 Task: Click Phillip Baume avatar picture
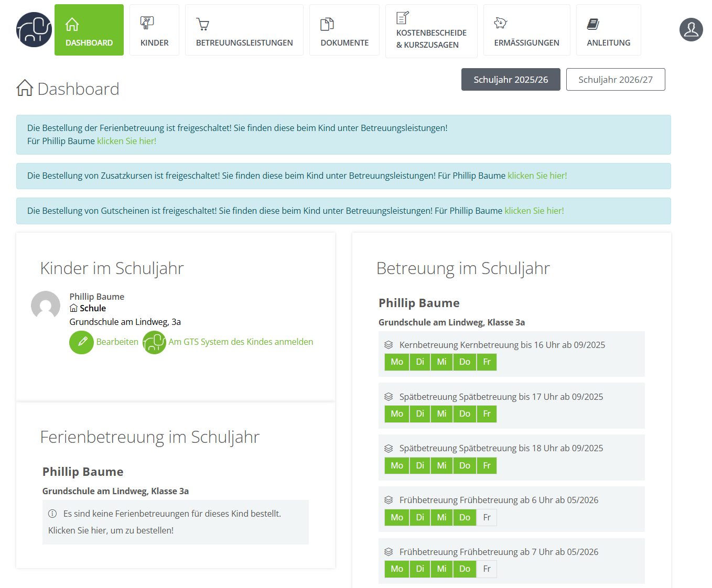46,306
